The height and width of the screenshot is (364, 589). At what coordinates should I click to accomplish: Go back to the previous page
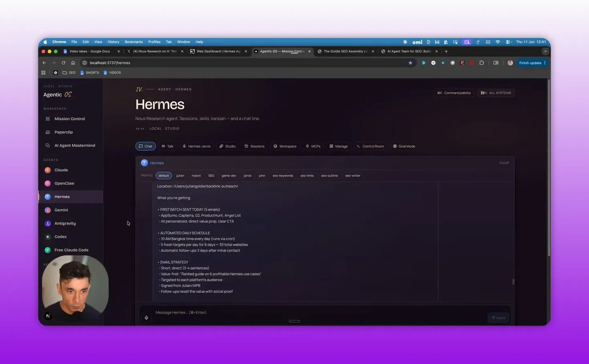click(x=44, y=63)
